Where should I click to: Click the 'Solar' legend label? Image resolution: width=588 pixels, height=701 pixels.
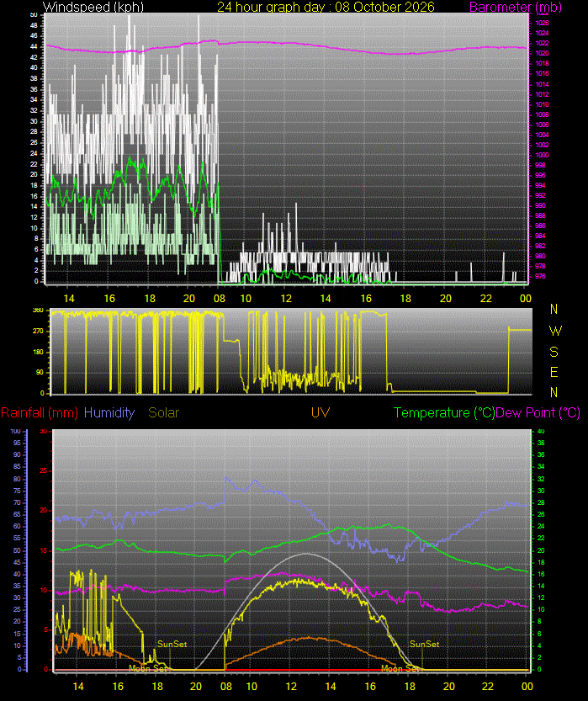pyautogui.click(x=163, y=412)
